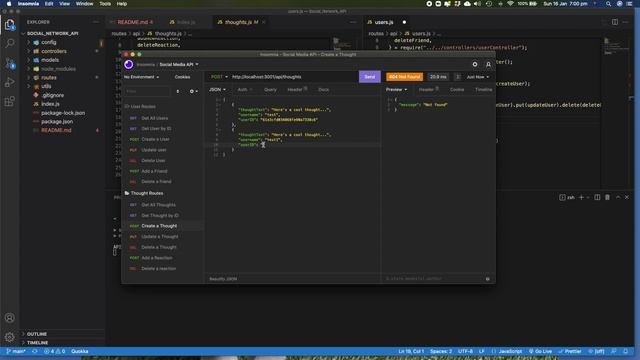Viewport: 640px width, 360px height.
Task: Close VS Code terminal panel
Action: point(627,197)
